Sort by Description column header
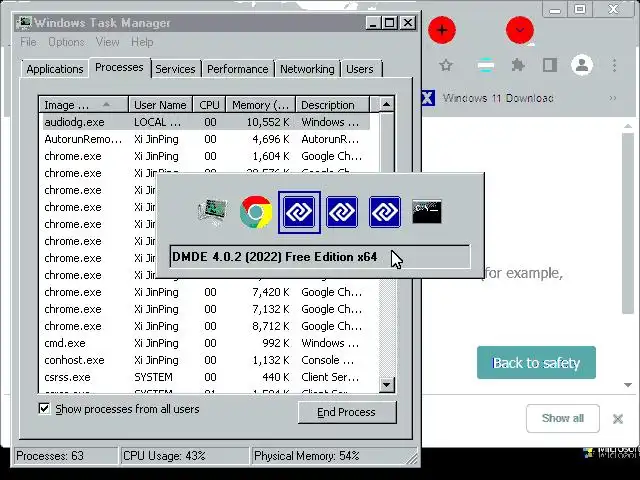Image resolution: width=640 pixels, height=480 pixels. (332, 105)
